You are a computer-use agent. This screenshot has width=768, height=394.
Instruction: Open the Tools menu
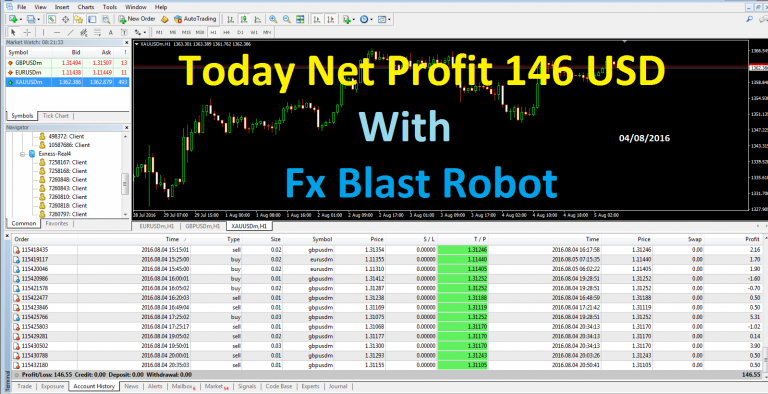coord(110,7)
